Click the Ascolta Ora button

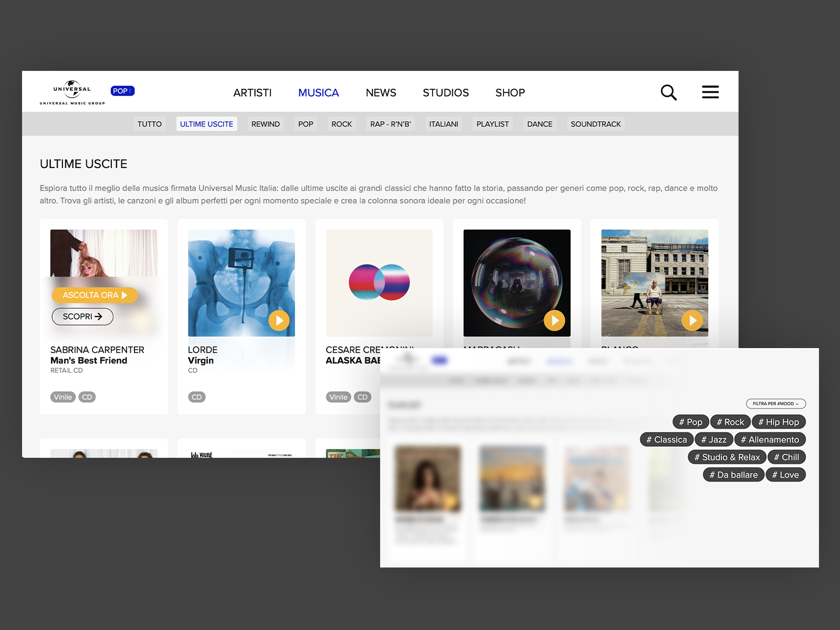[94, 295]
